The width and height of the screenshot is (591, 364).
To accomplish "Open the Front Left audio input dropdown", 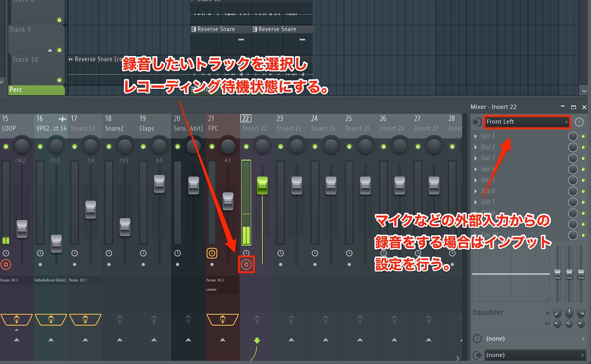I will 527,122.
